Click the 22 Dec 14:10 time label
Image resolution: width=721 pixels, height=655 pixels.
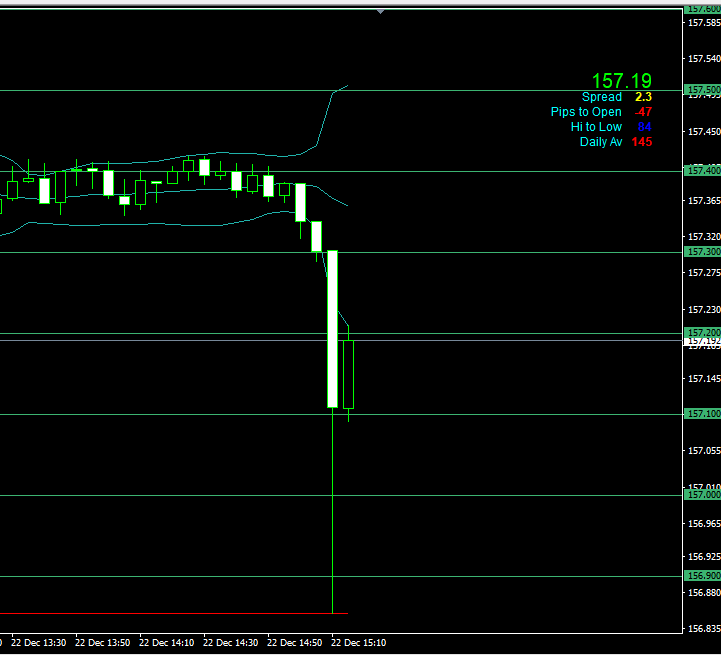click(x=166, y=643)
